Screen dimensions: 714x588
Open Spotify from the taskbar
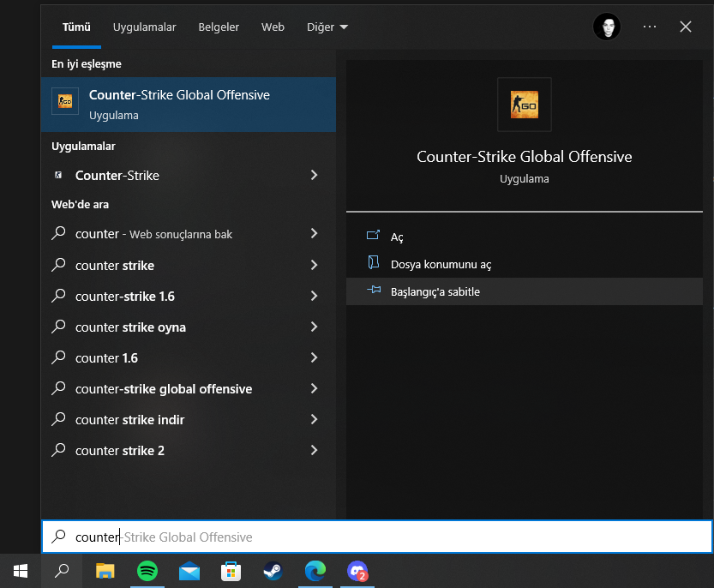pyautogui.click(x=147, y=571)
